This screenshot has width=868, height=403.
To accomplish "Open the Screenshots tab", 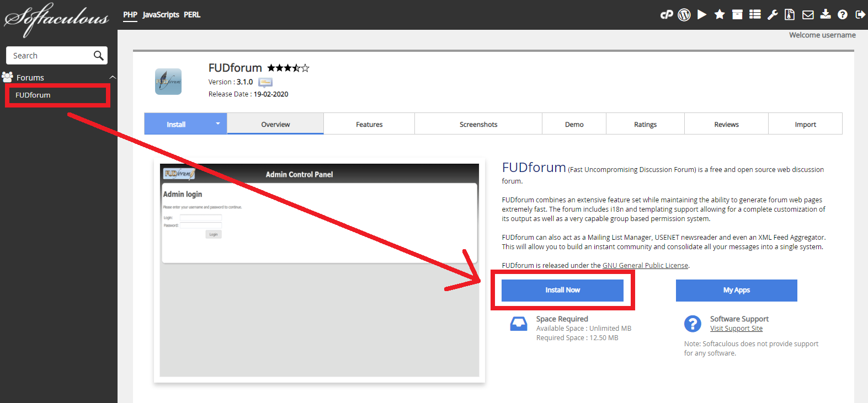I will [478, 125].
